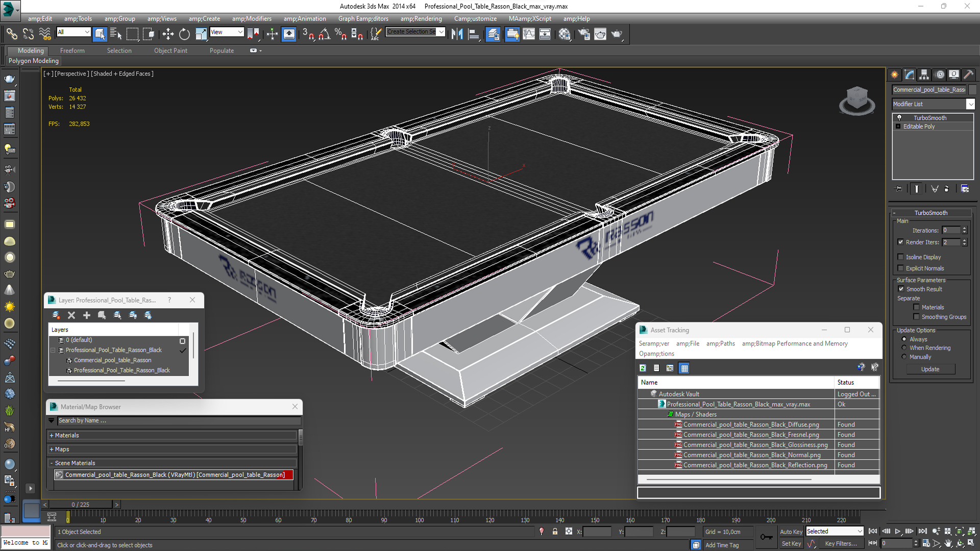
Task: Click the Update button in TurboSmooth
Action: pyautogui.click(x=930, y=369)
